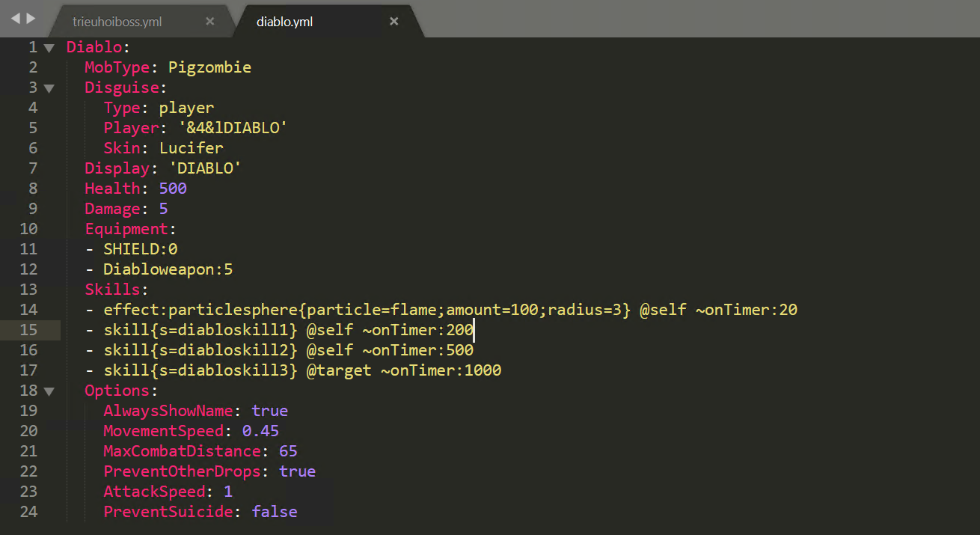The height and width of the screenshot is (535, 980).
Task: Click the right tab scroll arrow
Action: (x=31, y=18)
